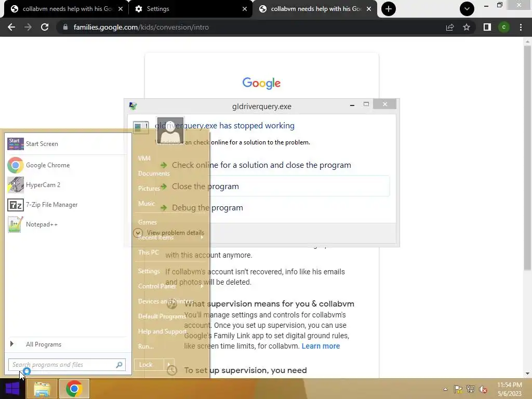This screenshot has height=399, width=532.
Task: Click the Google logo
Action: point(261,83)
